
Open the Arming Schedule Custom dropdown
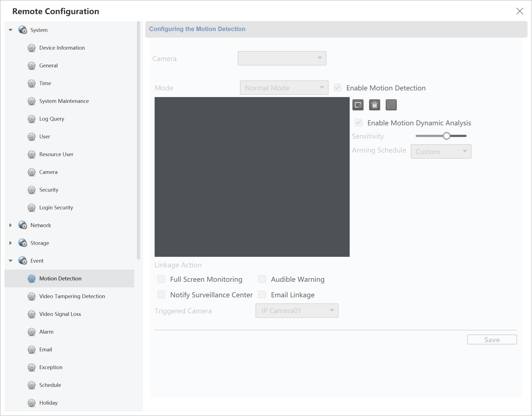coord(441,151)
